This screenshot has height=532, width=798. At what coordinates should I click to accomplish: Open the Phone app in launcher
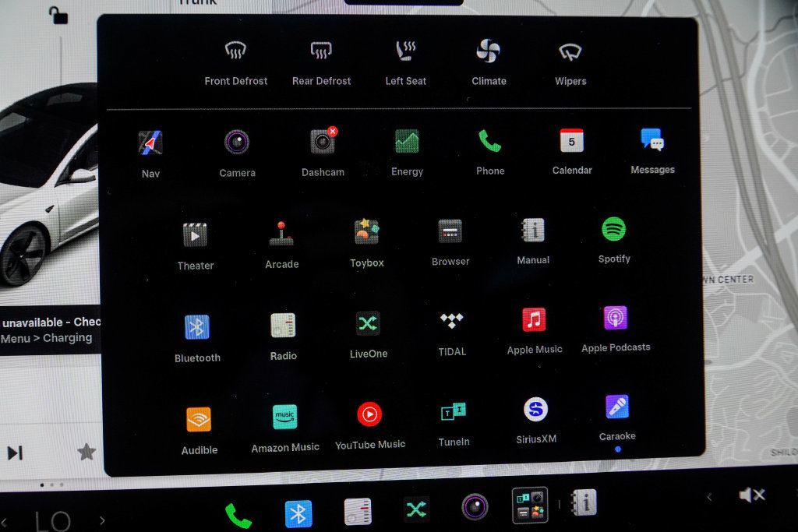(490, 152)
